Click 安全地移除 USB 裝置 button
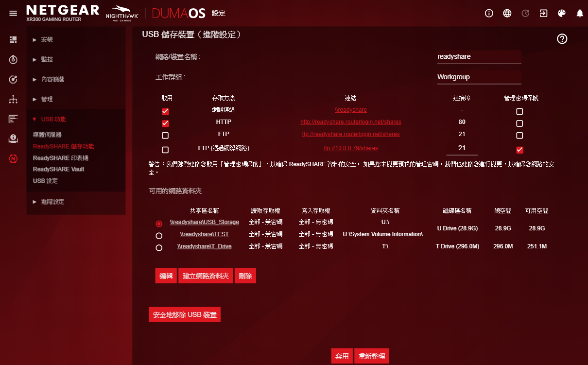Image resolution: width=588 pixels, height=365 pixels. coord(185,314)
